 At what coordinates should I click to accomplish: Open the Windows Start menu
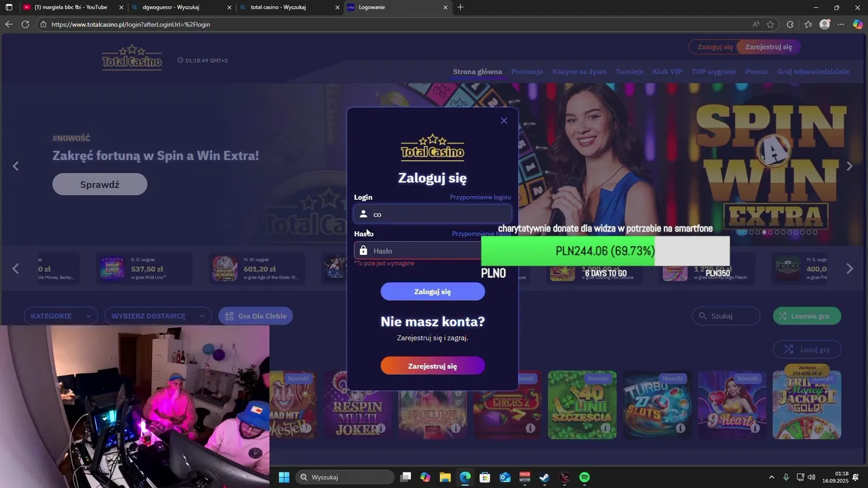coord(284,477)
